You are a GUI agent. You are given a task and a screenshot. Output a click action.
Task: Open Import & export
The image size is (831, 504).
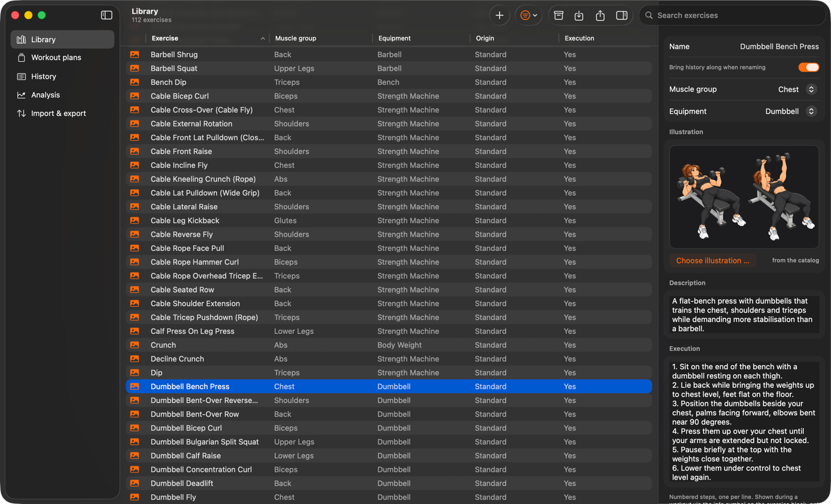pyautogui.click(x=62, y=113)
